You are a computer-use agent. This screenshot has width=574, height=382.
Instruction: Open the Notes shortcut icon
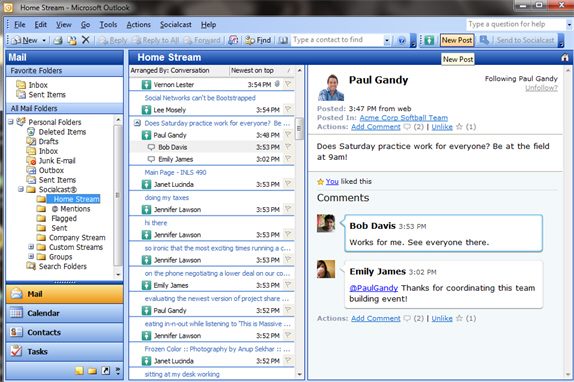pos(79,371)
